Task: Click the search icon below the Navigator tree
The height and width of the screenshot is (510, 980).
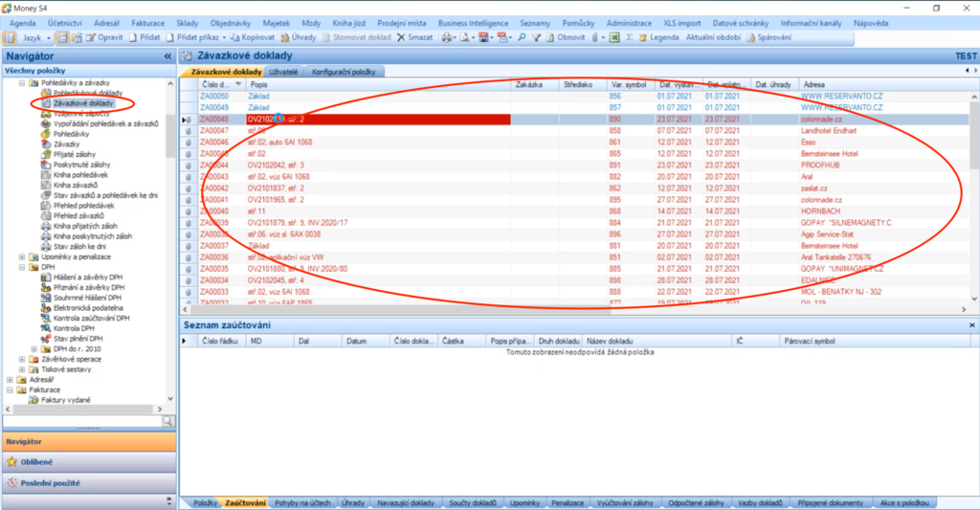Action: pyautogui.click(x=167, y=422)
